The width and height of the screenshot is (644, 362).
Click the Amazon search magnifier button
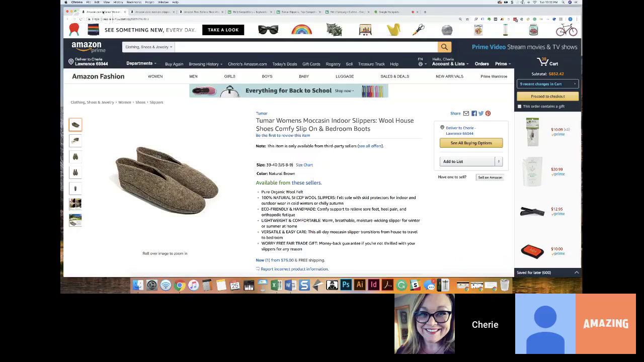coord(444,47)
